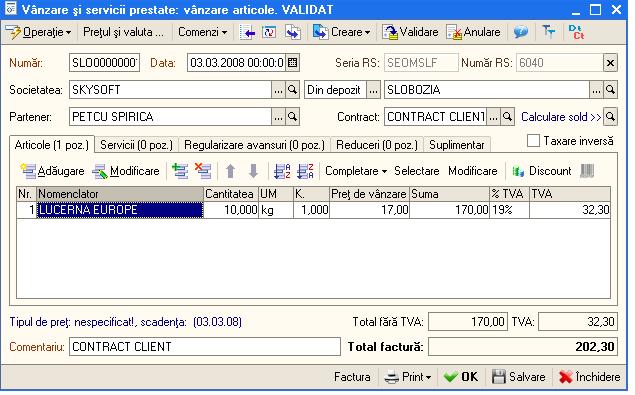
Task: Click the insert row icon with green plus
Action: [x=180, y=171]
